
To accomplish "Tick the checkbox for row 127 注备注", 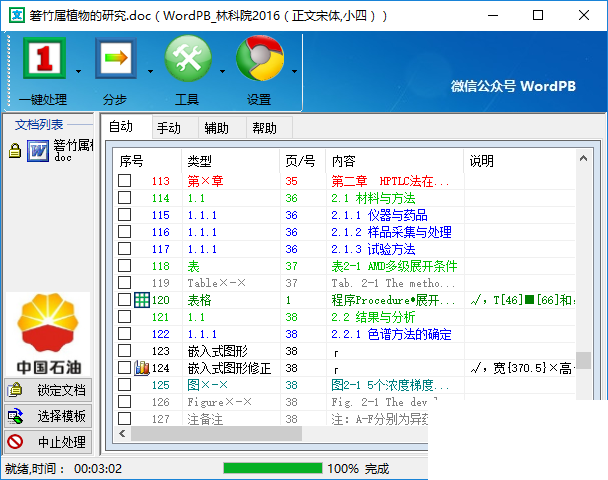I will (x=124, y=419).
